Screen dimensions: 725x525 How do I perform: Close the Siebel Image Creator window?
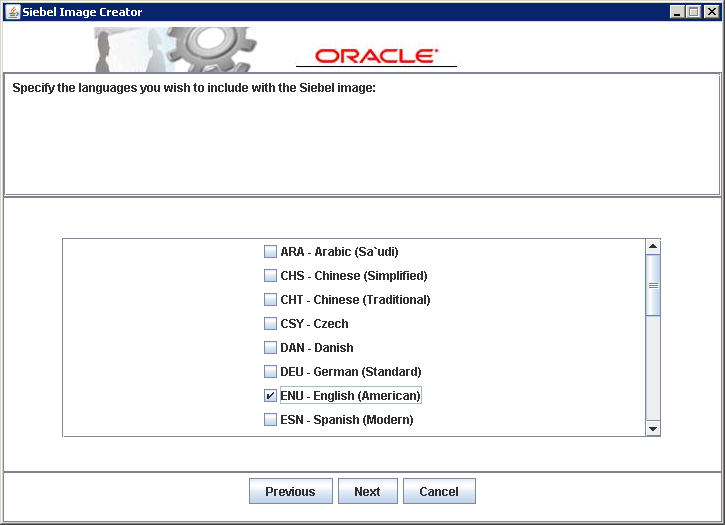[x=711, y=12]
